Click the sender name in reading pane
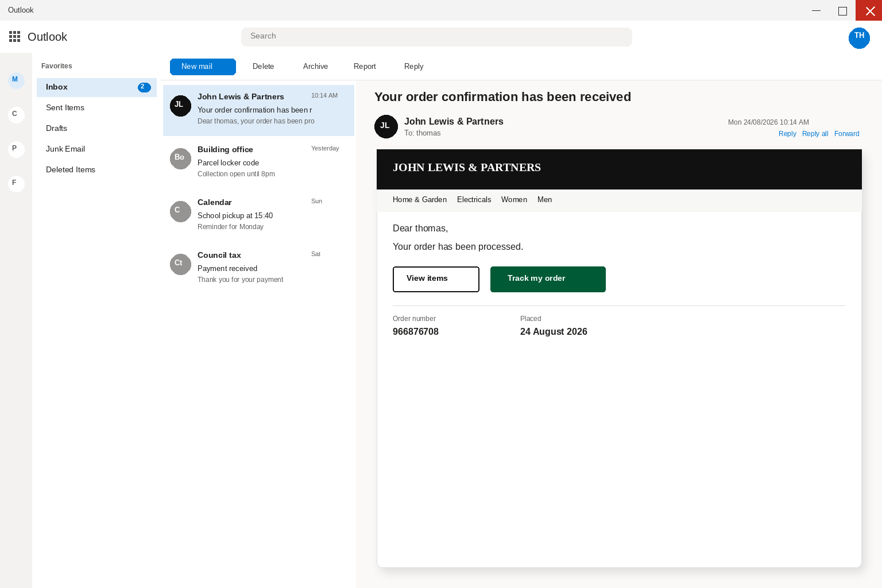Image resolution: width=882 pixels, height=588 pixels. point(454,122)
